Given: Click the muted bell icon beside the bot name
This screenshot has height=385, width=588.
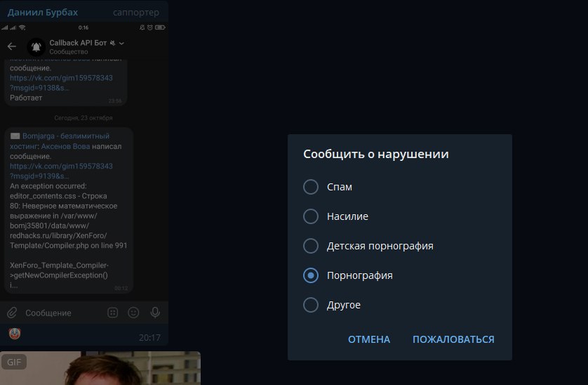Looking at the screenshot, I should pos(112,43).
